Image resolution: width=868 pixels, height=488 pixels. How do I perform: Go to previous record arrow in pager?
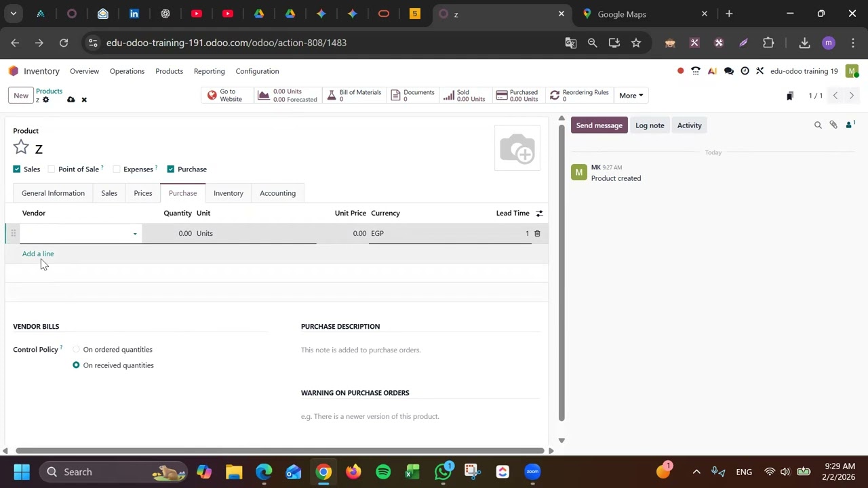click(x=835, y=96)
